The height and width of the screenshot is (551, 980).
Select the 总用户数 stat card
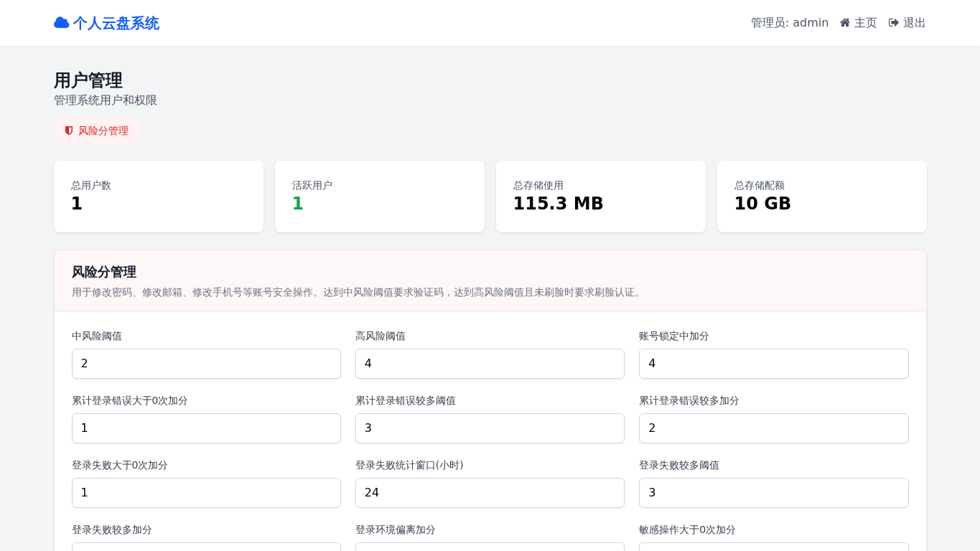[159, 197]
